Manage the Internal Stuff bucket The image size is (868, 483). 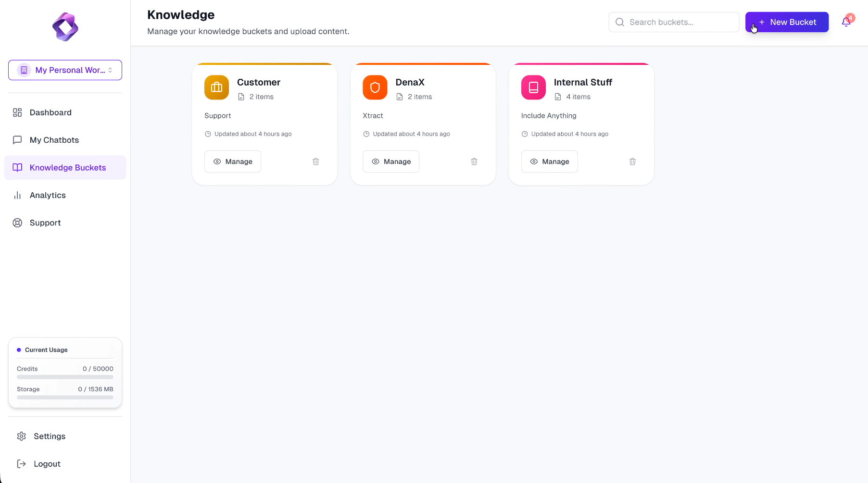click(549, 161)
